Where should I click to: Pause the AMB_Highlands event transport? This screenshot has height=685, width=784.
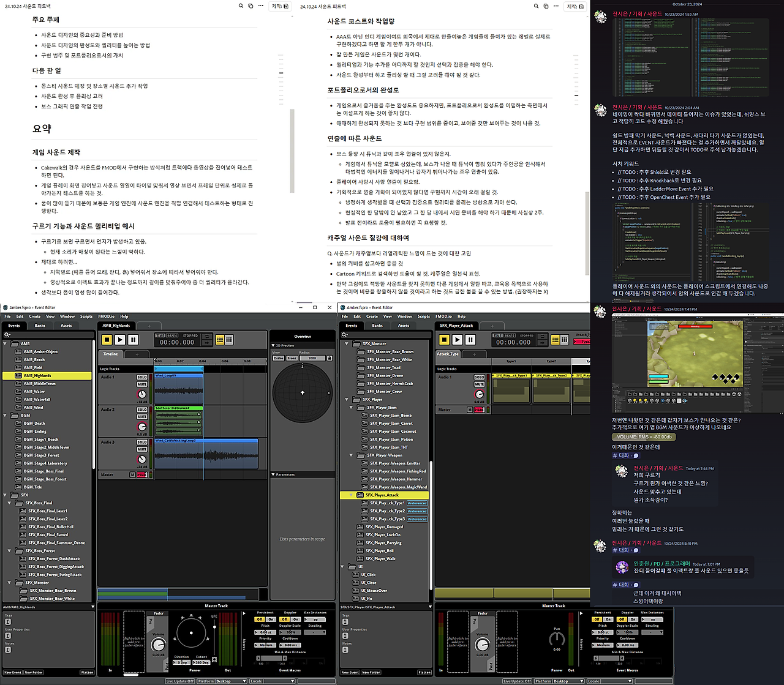(133, 340)
